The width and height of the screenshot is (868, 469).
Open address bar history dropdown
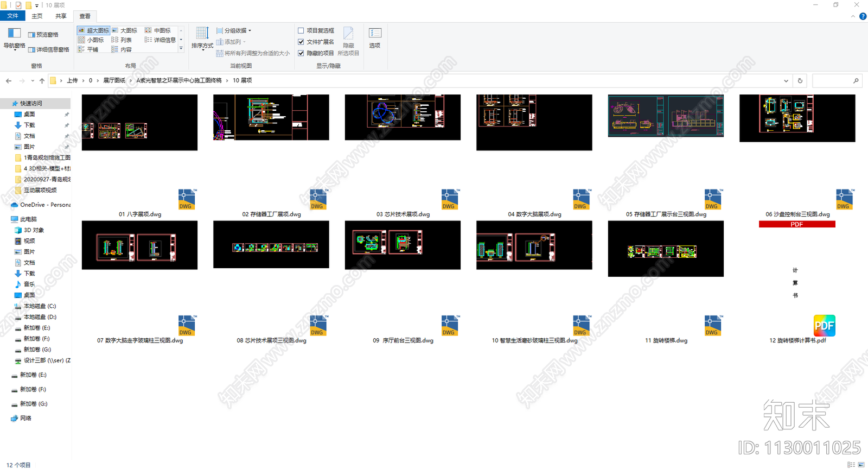pyautogui.click(x=786, y=81)
